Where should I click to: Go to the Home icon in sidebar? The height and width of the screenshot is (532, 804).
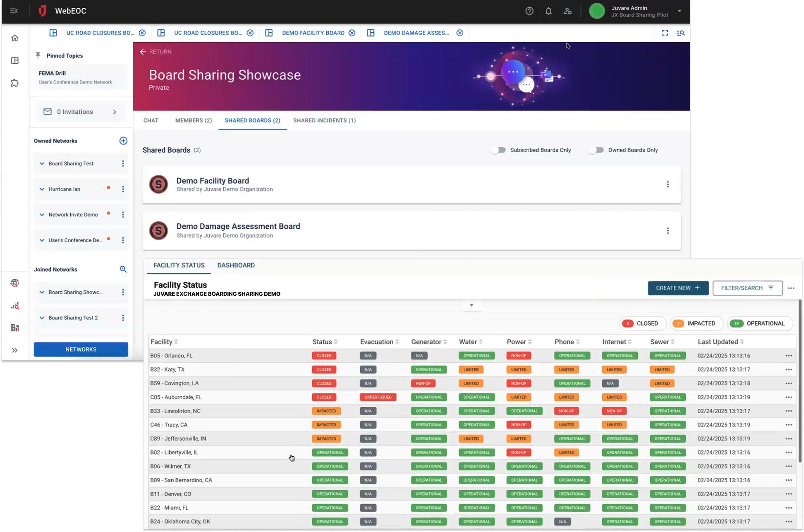pos(15,38)
